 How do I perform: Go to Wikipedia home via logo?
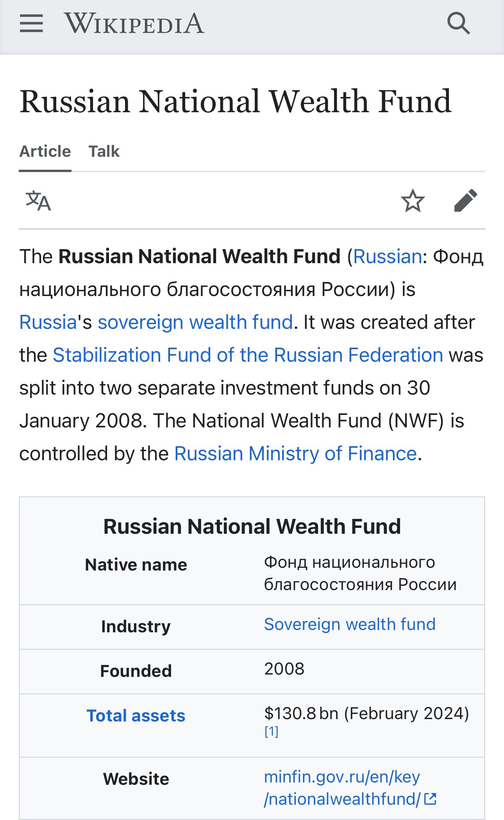click(x=134, y=23)
